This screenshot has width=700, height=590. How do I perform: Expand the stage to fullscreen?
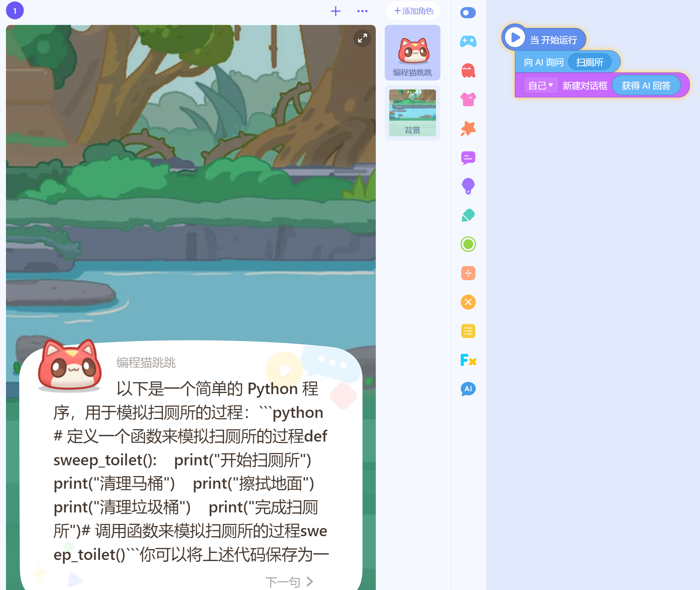click(362, 38)
